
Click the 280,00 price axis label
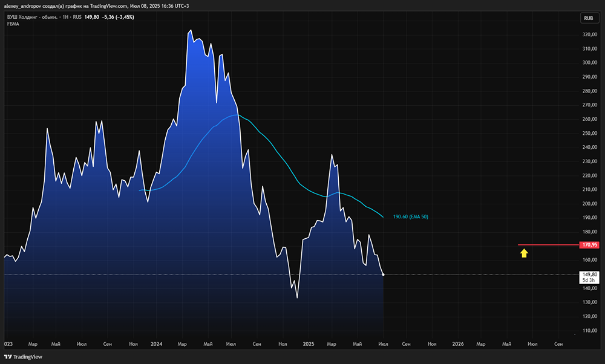pyautogui.click(x=589, y=91)
